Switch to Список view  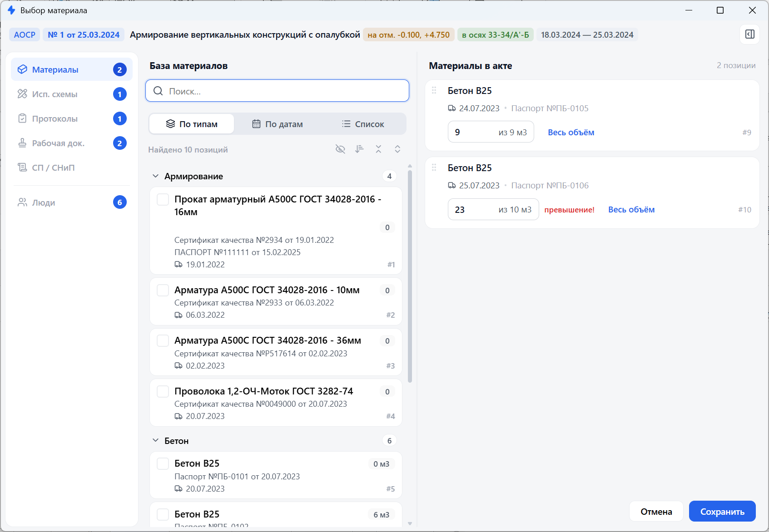(x=363, y=124)
